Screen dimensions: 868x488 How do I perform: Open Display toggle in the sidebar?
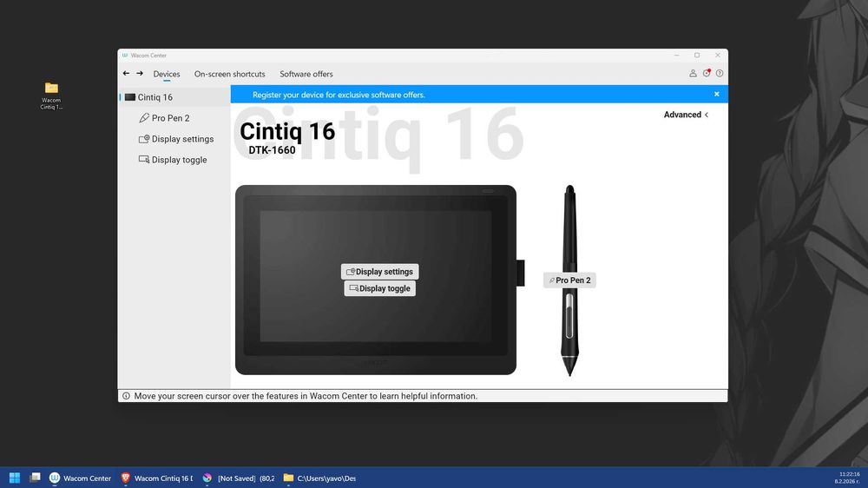point(173,160)
